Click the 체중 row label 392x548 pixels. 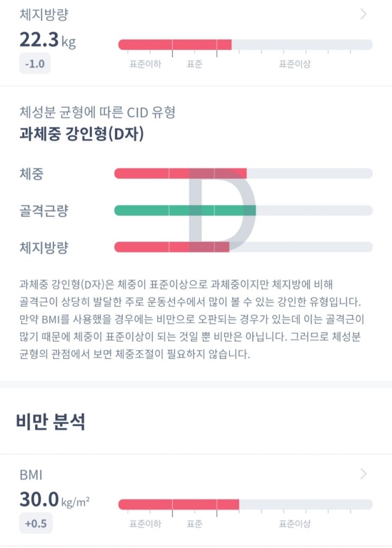31,174
